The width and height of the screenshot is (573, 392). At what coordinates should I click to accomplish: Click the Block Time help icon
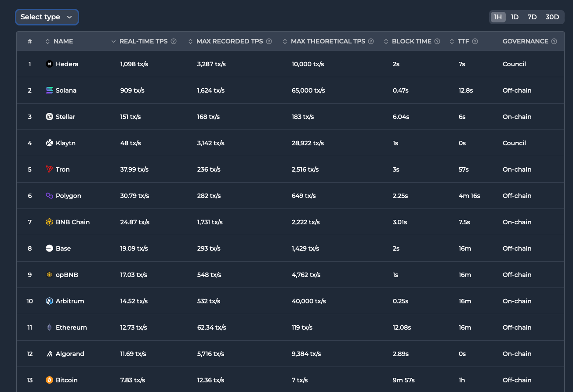pos(437,41)
